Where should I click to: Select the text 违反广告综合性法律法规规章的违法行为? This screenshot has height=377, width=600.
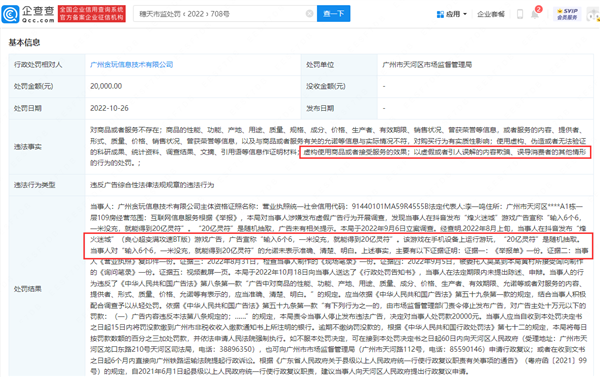click(x=152, y=185)
